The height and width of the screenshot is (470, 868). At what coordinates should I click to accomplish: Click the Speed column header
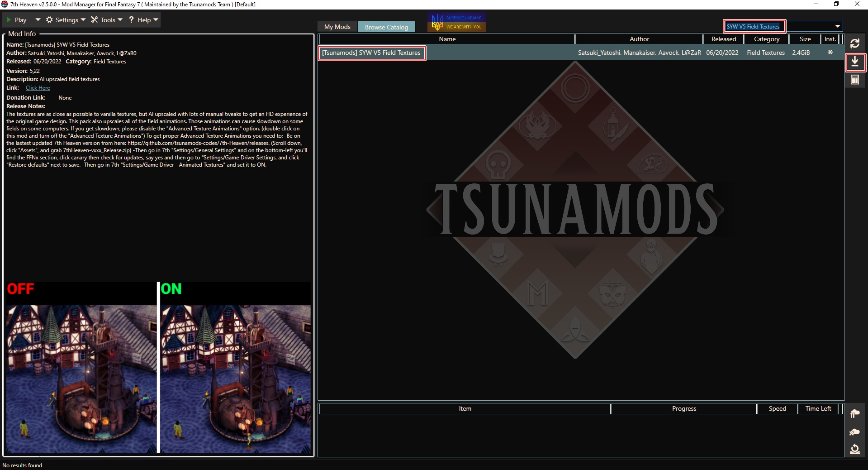click(x=778, y=409)
